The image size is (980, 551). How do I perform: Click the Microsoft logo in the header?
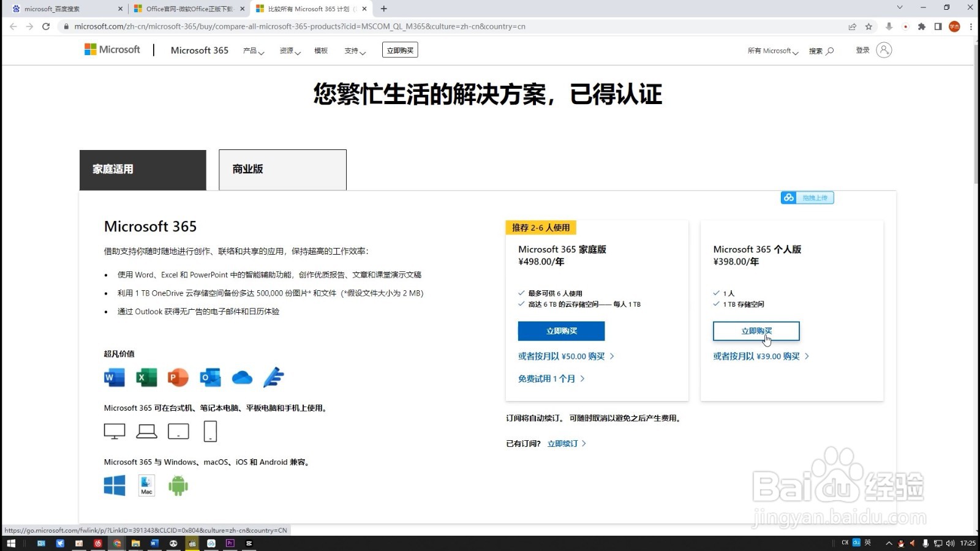(x=112, y=50)
